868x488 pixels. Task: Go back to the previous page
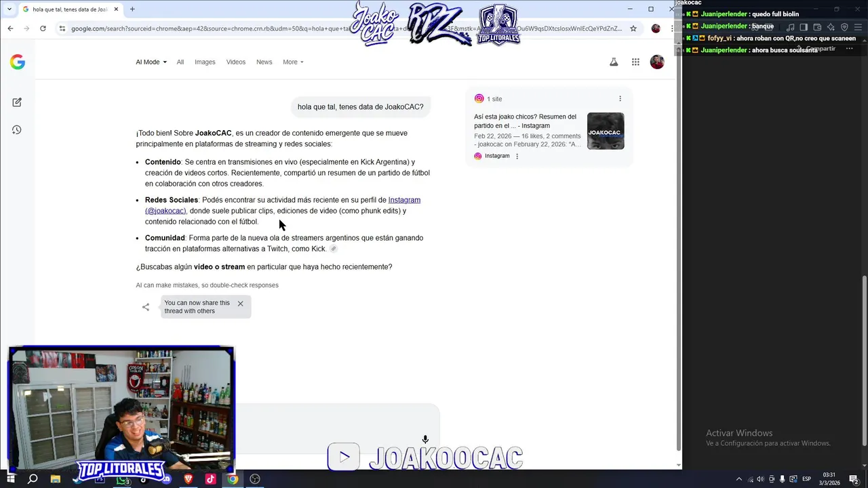tap(10, 28)
